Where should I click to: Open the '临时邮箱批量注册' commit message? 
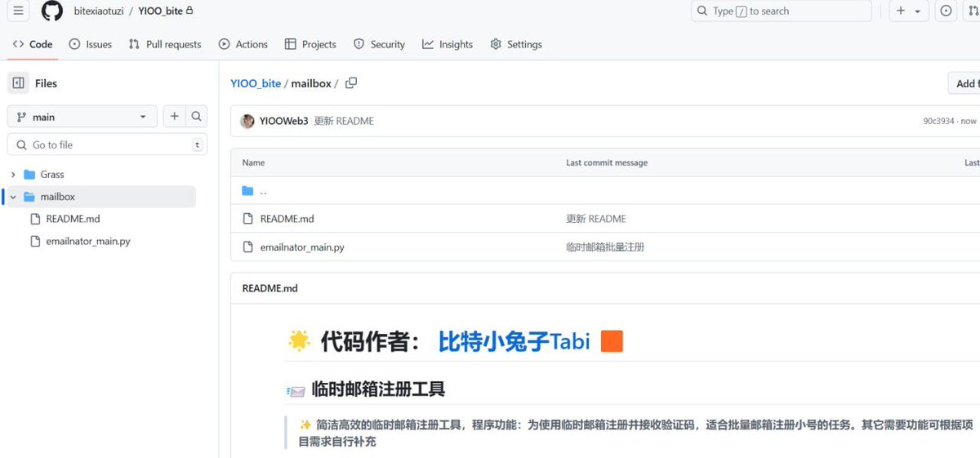click(605, 247)
